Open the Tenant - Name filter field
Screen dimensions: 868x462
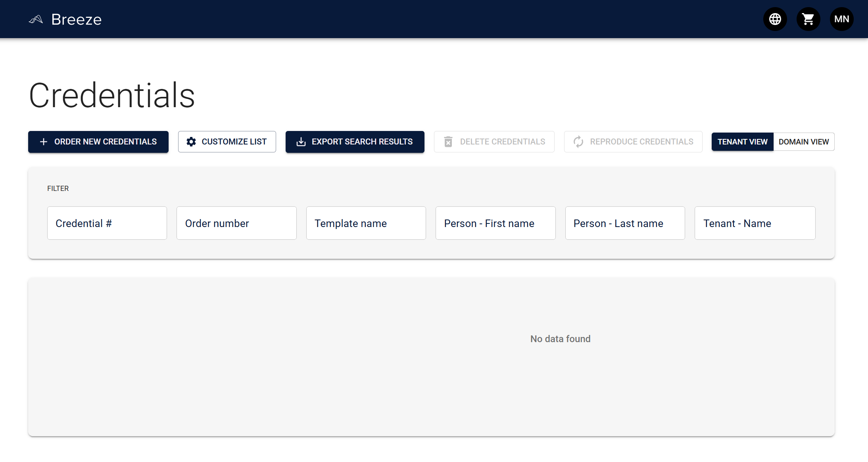click(x=754, y=223)
